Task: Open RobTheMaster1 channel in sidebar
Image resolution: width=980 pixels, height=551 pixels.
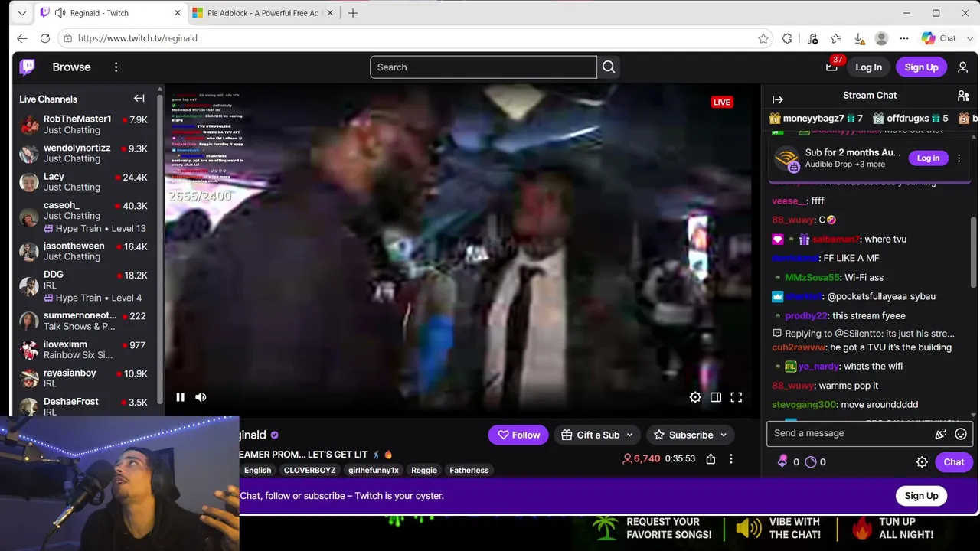Action: (83, 125)
